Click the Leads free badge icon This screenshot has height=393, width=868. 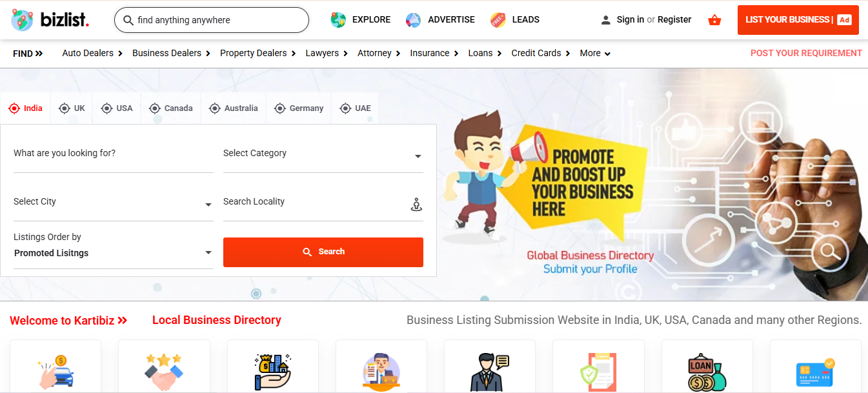pyautogui.click(x=498, y=20)
